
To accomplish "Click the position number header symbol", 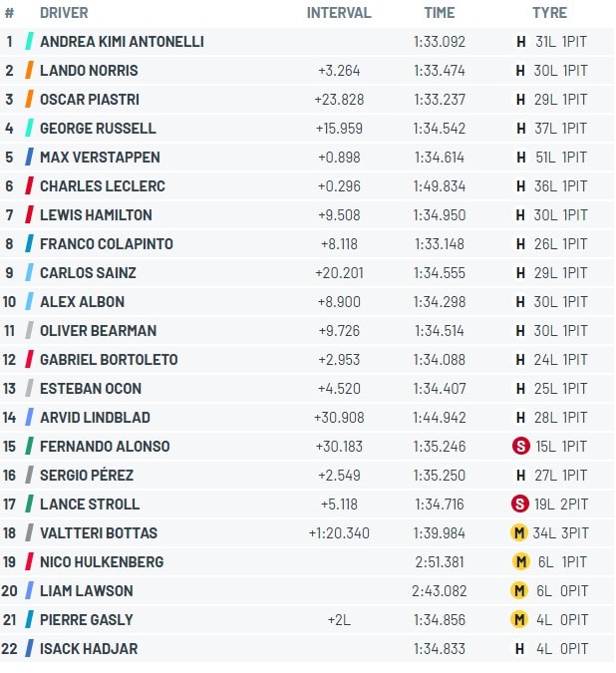I will coord(9,13).
